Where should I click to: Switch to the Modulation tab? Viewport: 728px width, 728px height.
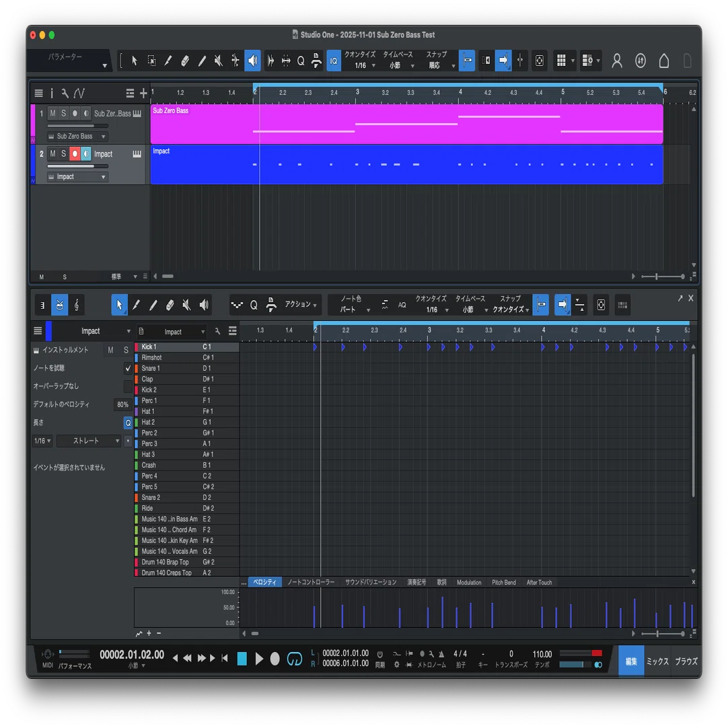pos(469,582)
